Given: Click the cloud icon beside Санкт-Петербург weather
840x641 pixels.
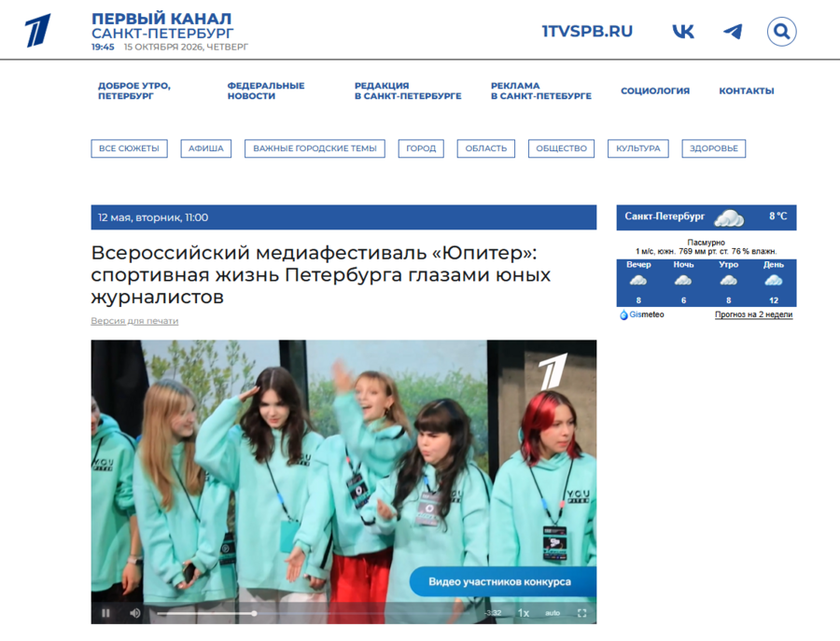Looking at the screenshot, I should 729,217.
